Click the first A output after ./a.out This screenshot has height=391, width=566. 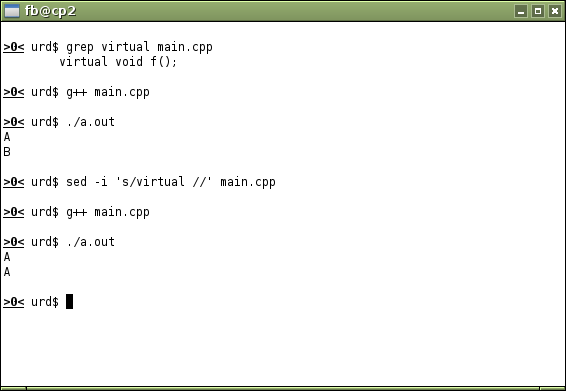click(x=7, y=137)
